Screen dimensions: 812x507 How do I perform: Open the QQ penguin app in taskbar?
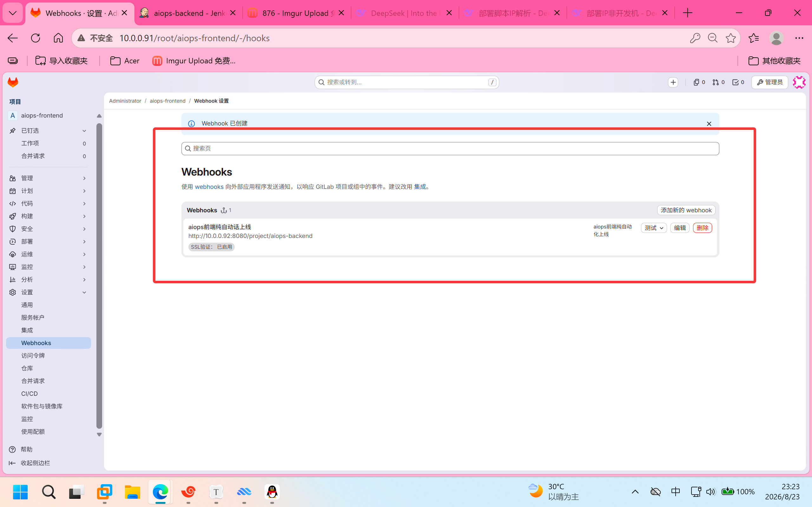pos(272,492)
